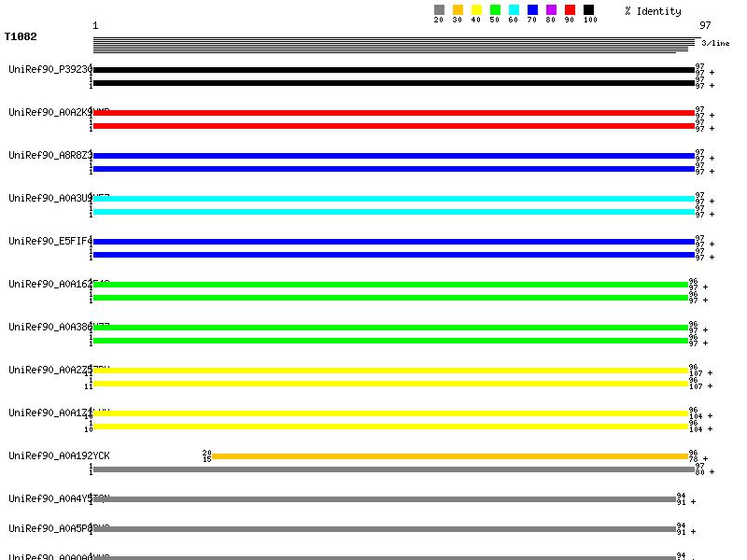Open the UniRef90_A0A192YCK entry label
This screenshot has width=747, height=560.
59,455
